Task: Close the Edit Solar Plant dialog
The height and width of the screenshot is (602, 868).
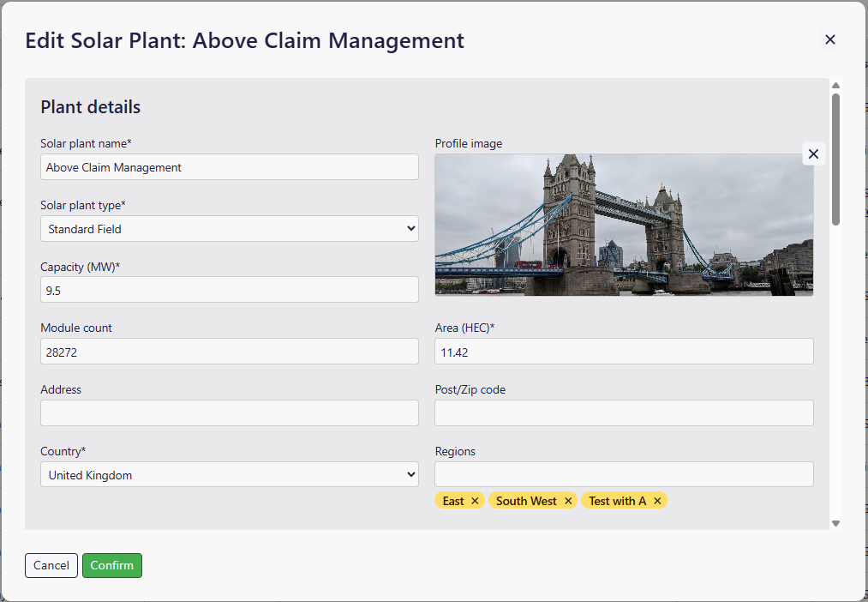Action: pos(829,39)
